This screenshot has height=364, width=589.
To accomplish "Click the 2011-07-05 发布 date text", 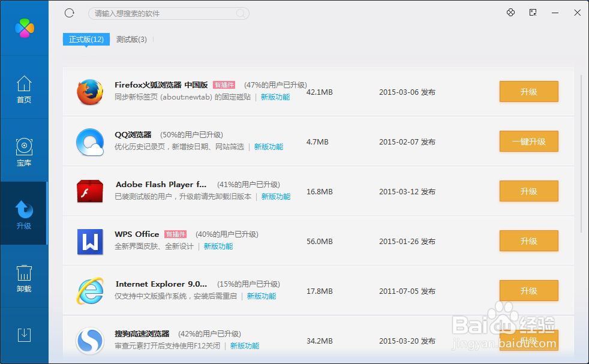I will (407, 291).
